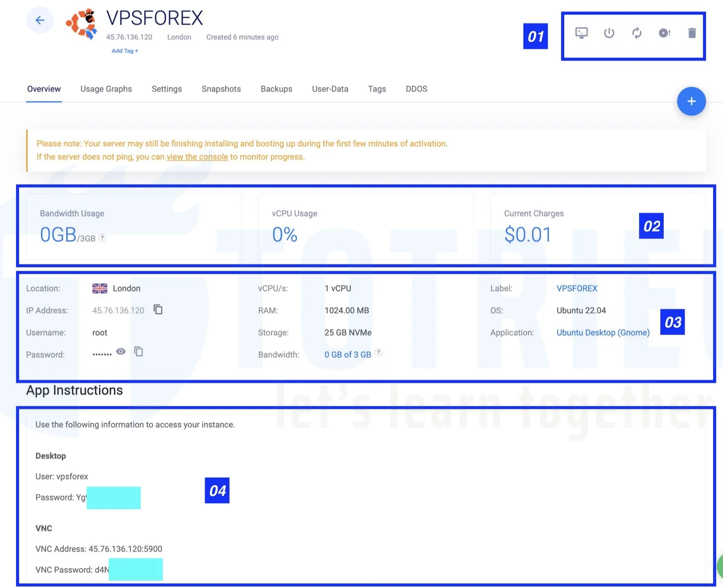
Task: Delete server with the trash icon
Action: click(x=692, y=33)
